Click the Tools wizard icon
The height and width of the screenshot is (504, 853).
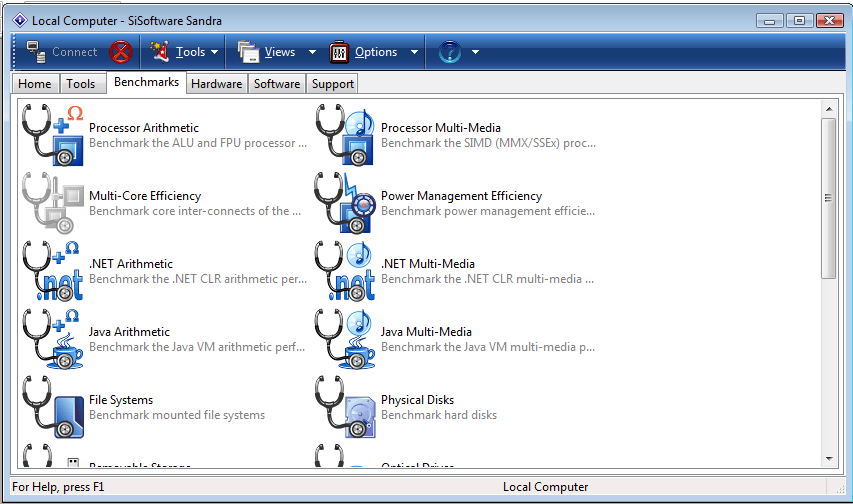pyautogui.click(x=159, y=52)
